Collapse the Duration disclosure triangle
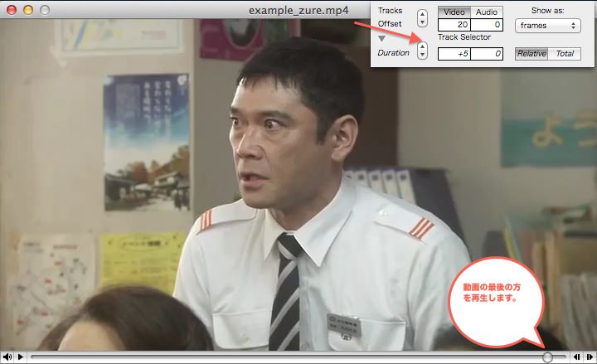Viewport: 597px width, 364px height. (382, 38)
